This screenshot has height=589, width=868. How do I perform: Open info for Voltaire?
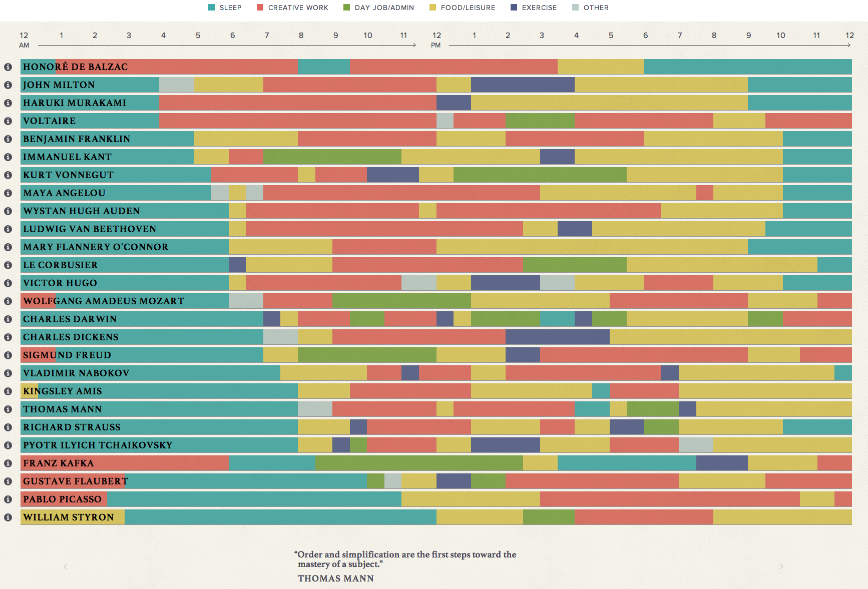(x=9, y=121)
